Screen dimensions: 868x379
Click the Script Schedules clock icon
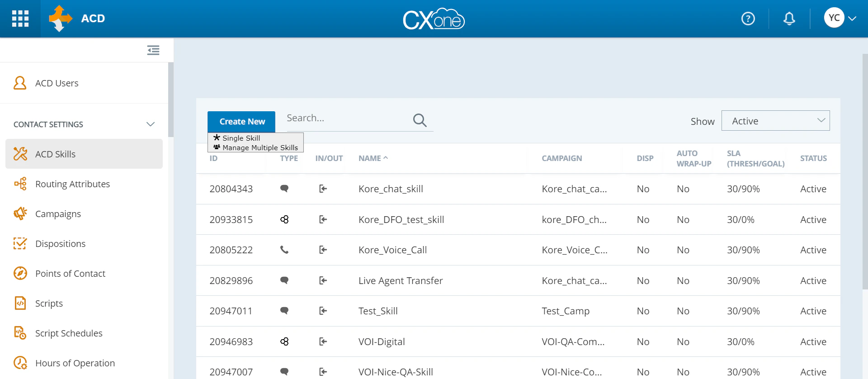[20, 333]
